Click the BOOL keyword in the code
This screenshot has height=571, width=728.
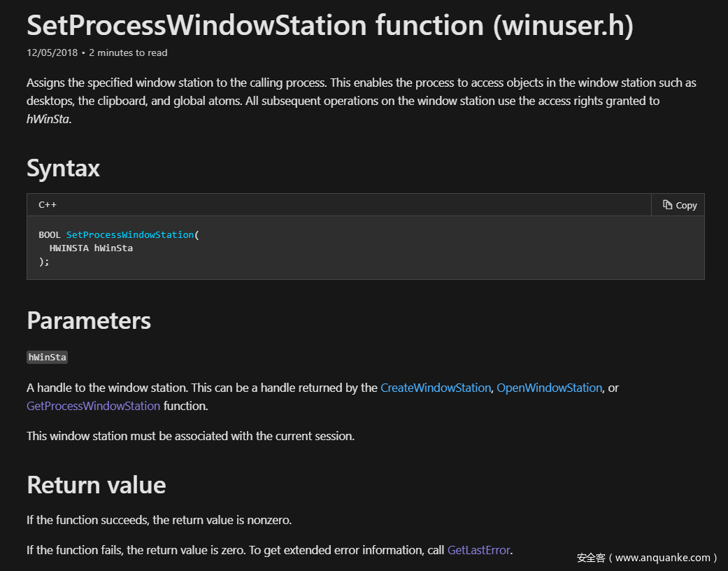pyautogui.click(x=50, y=235)
